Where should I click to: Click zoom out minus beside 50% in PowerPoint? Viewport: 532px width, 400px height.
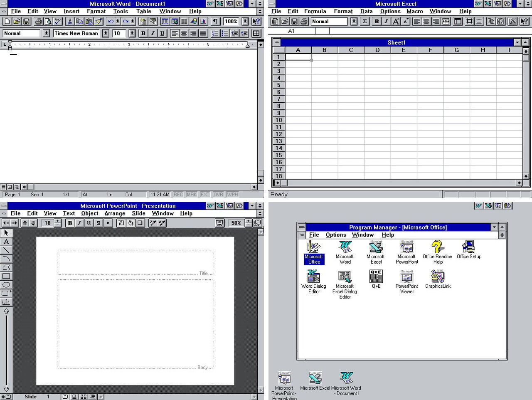tap(248, 225)
